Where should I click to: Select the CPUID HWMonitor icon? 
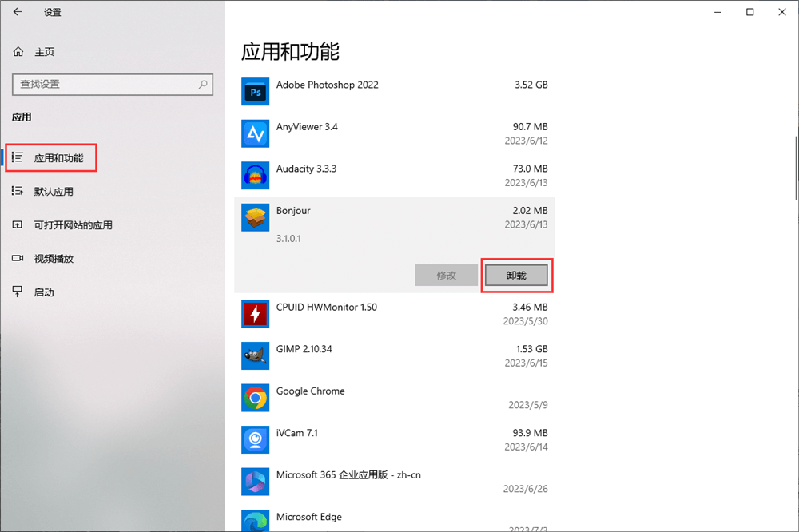(x=256, y=314)
